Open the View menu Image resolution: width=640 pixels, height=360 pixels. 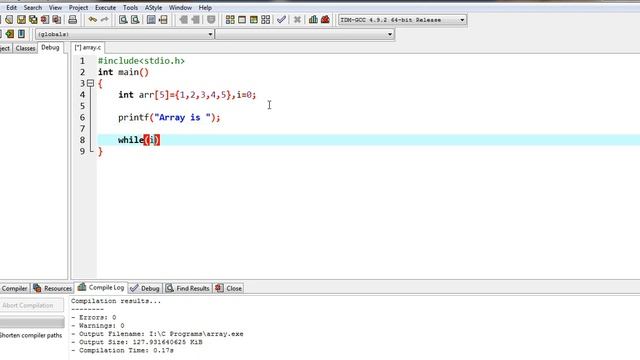click(x=55, y=7)
